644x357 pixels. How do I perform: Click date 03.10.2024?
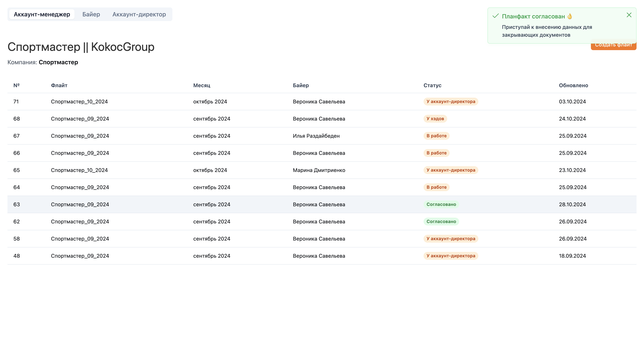coord(572,102)
